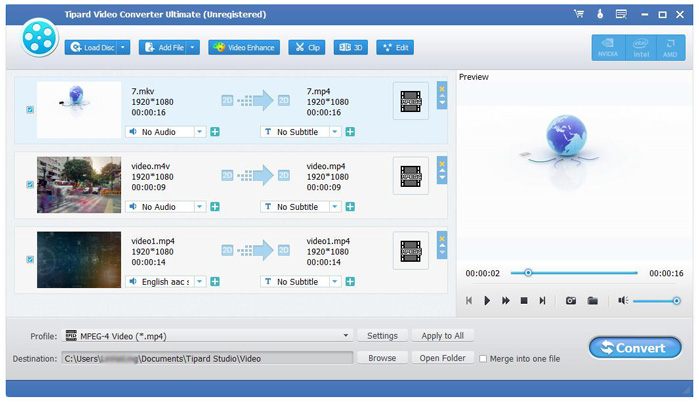Viewport: 699px width, 404px height.
Task: Open the Edit tool
Action: (395, 48)
